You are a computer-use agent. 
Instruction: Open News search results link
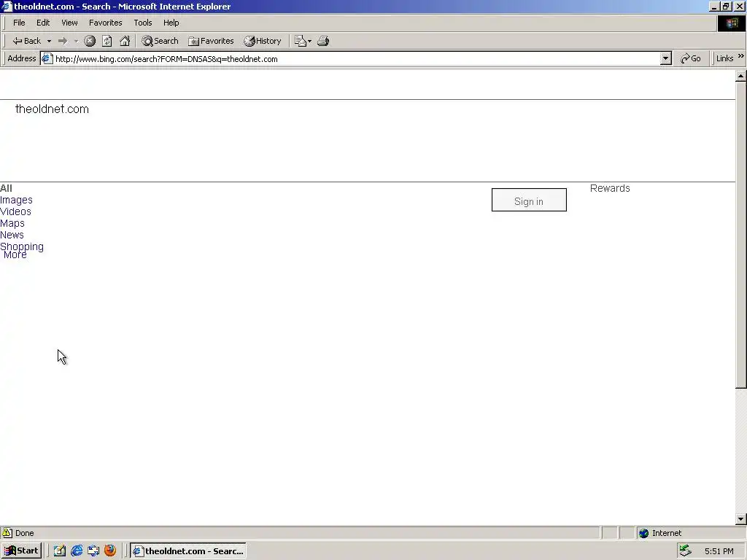(x=12, y=235)
